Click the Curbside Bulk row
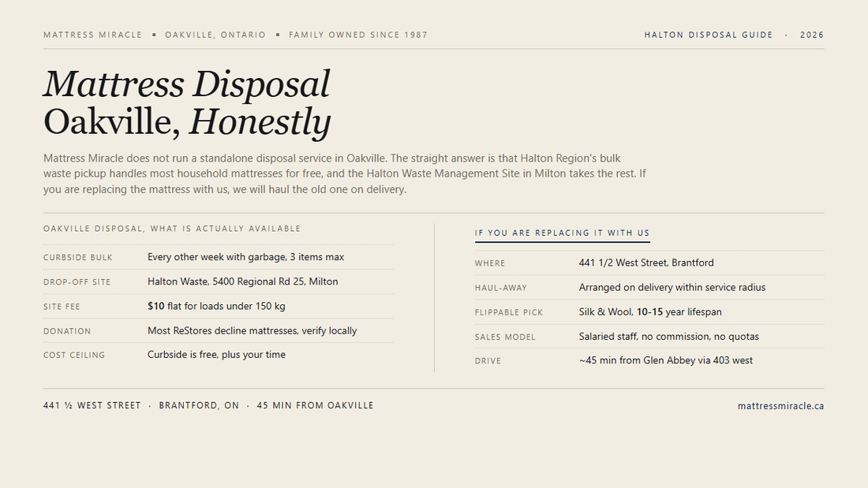868x488 pixels. [219, 257]
